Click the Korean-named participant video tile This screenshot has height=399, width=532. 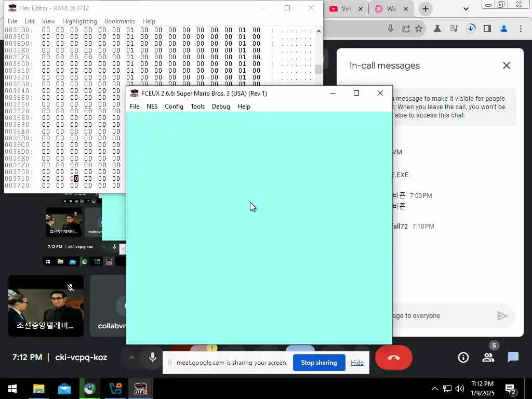[x=46, y=306]
